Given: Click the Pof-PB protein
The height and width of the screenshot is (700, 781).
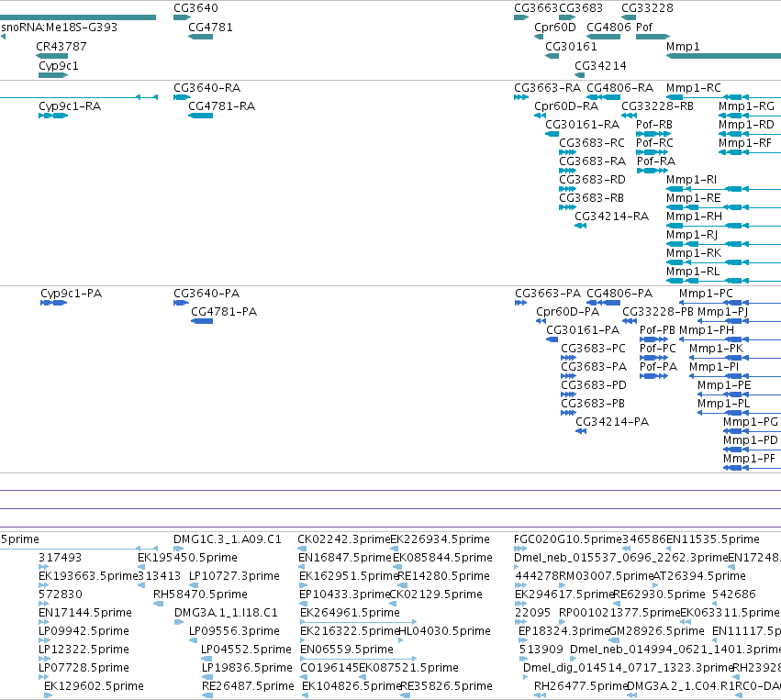Looking at the screenshot, I should coord(653,339).
